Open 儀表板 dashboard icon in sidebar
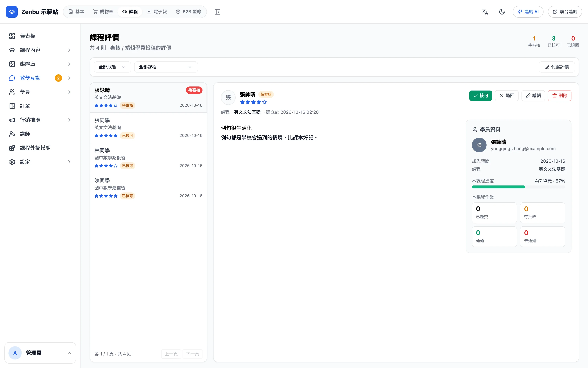Viewport: 588px width, 368px height. click(x=12, y=36)
